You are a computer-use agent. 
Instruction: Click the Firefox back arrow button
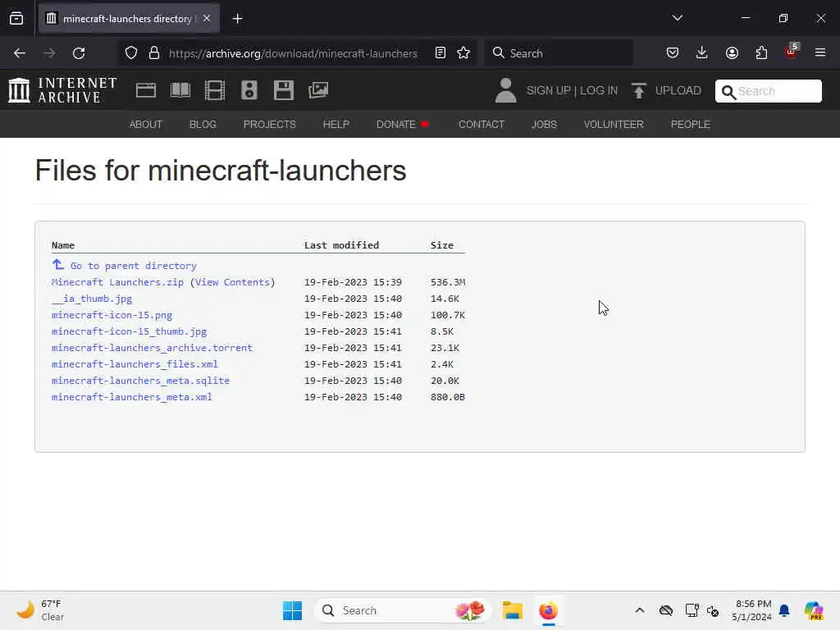[20, 53]
